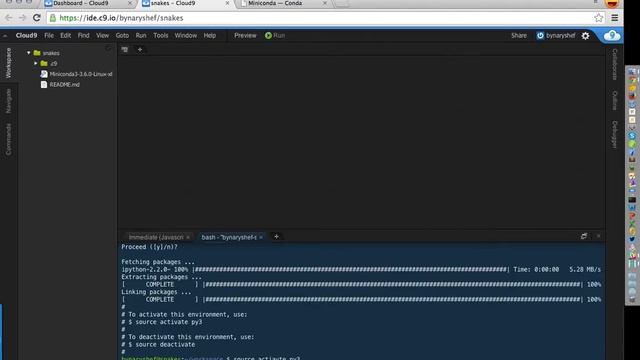Switch to Immediate (Javascript) tab
The height and width of the screenshot is (360, 640).
pyautogui.click(x=156, y=237)
